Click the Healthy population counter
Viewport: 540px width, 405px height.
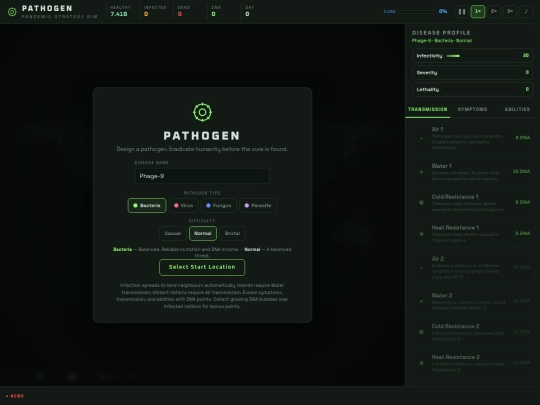120,11
